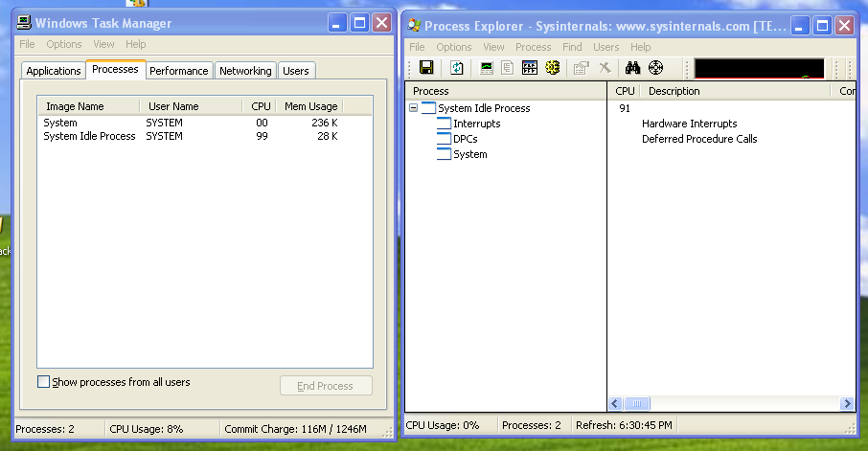Click the System Idle Process tree icon
Image resolution: width=868 pixels, height=451 pixels.
tap(428, 108)
